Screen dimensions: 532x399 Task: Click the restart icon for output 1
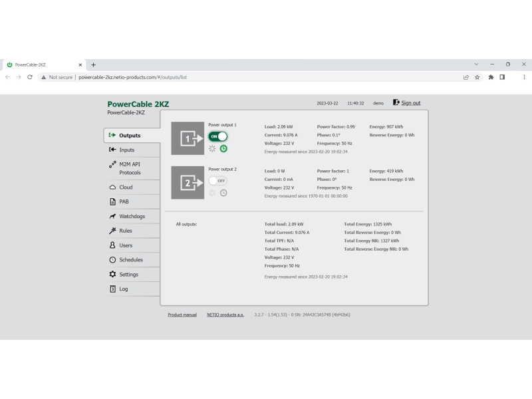pyautogui.click(x=212, y=148)
